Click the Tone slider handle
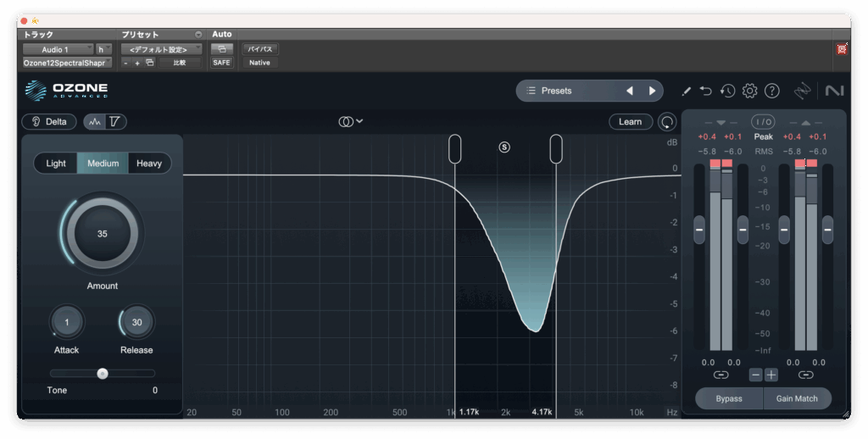The image size is (868, 439). (103, 373)
